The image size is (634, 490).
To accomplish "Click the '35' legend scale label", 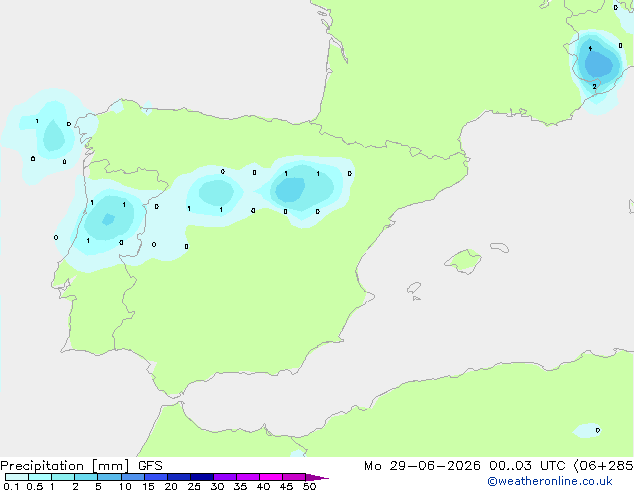I will click(240, 486).
